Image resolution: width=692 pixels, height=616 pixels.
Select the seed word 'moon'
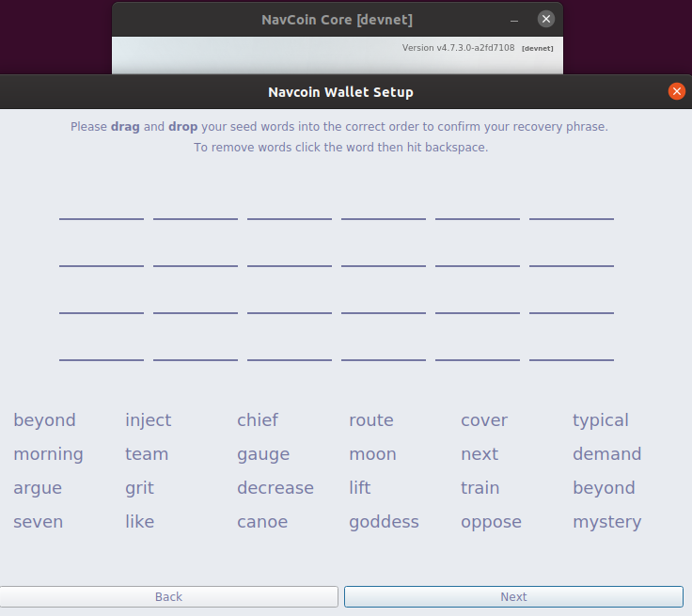pyautogui.click(x=373, y=454)
